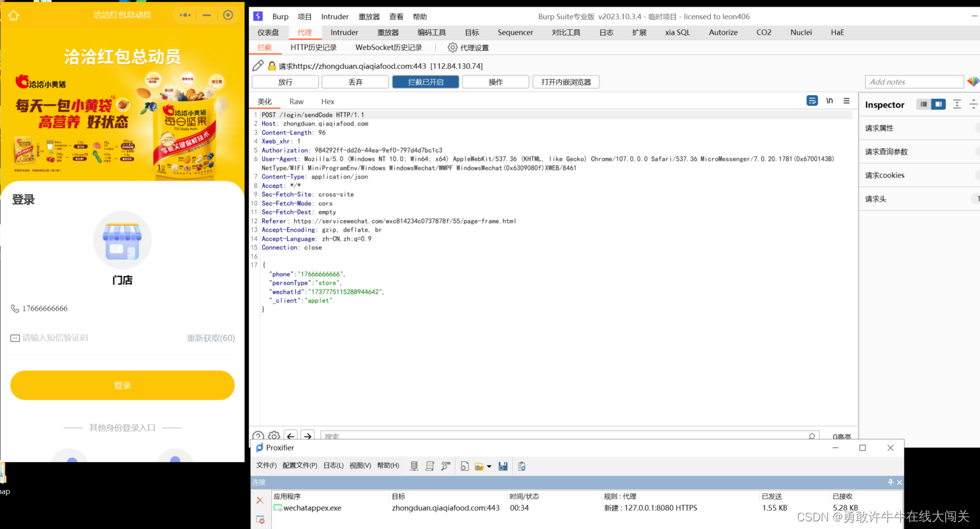This screenshot has width=980, height=529.
Task: Collapse all Inspector sections icon
Action: click(974, 104)
